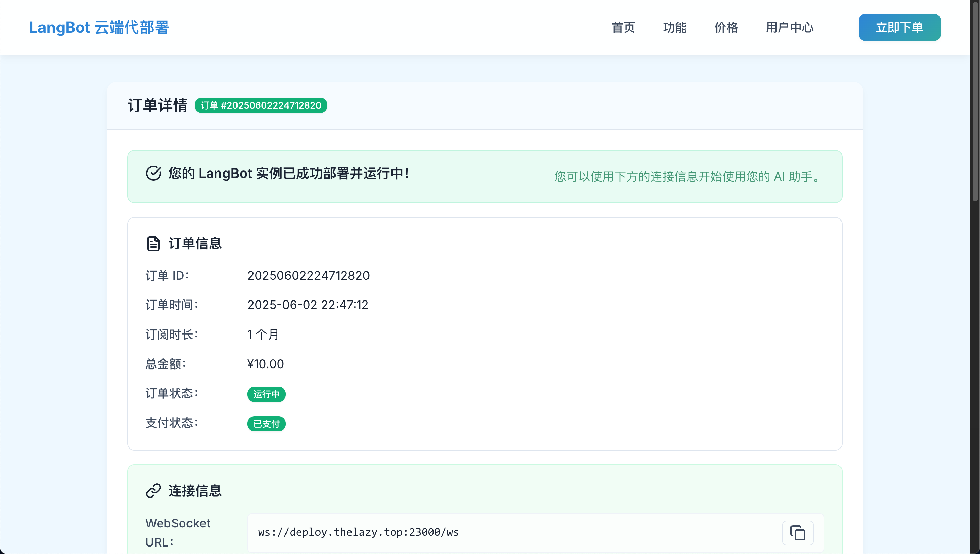
Task: Go to the 首页 nav item
Action: [x=623, y=28]
